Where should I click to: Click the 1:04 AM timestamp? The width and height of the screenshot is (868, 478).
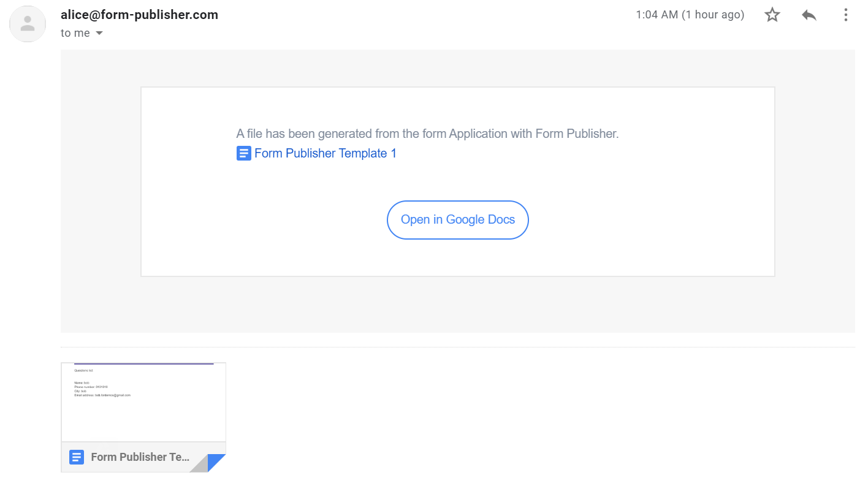tap(690, 15)
